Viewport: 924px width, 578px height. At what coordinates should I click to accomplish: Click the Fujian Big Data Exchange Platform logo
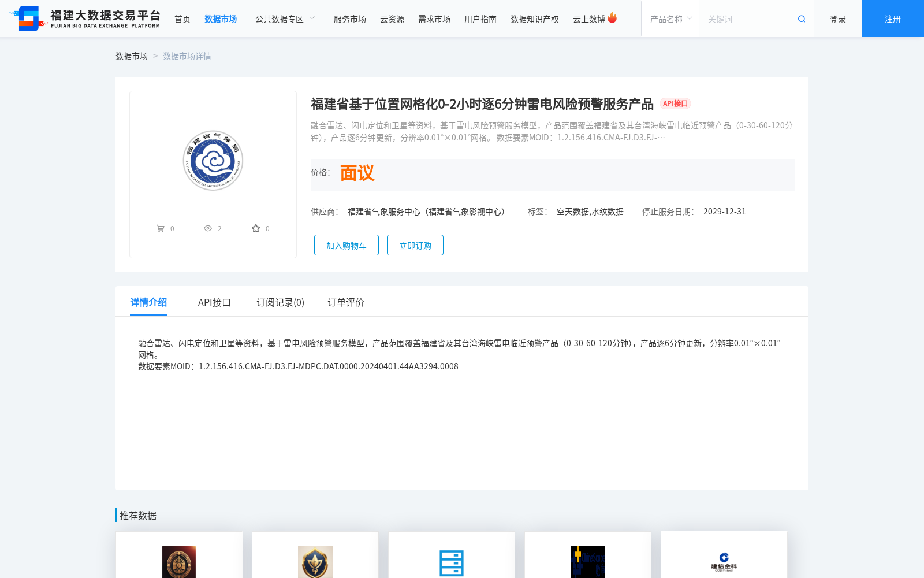pyautogui.click(x=85, y=18)
